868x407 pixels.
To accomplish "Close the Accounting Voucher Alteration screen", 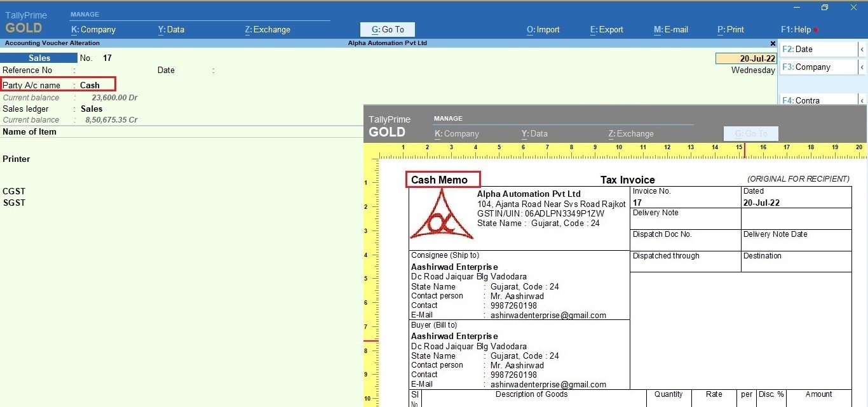I will pos(773,43).
